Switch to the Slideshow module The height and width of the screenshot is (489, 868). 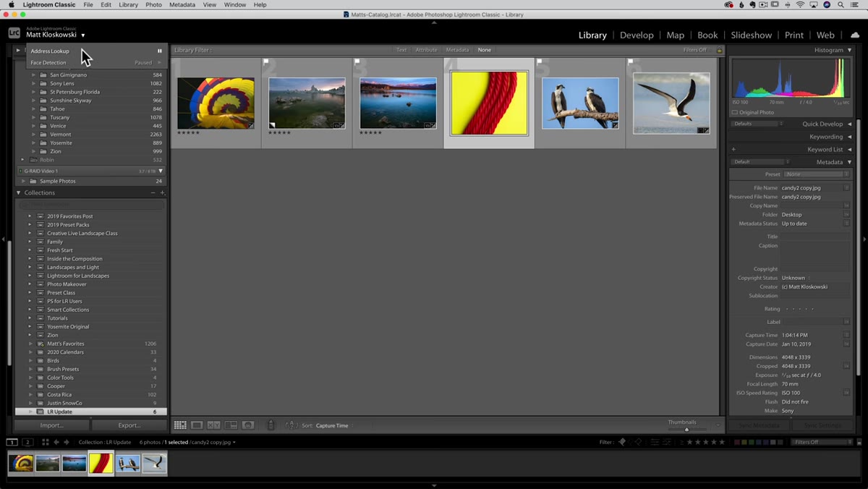(751, 35)
